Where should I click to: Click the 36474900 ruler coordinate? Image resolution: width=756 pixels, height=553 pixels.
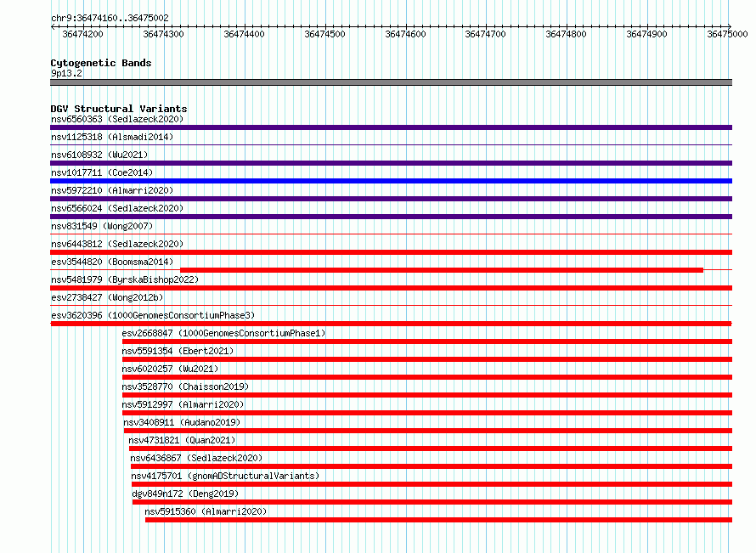(646, 34)
